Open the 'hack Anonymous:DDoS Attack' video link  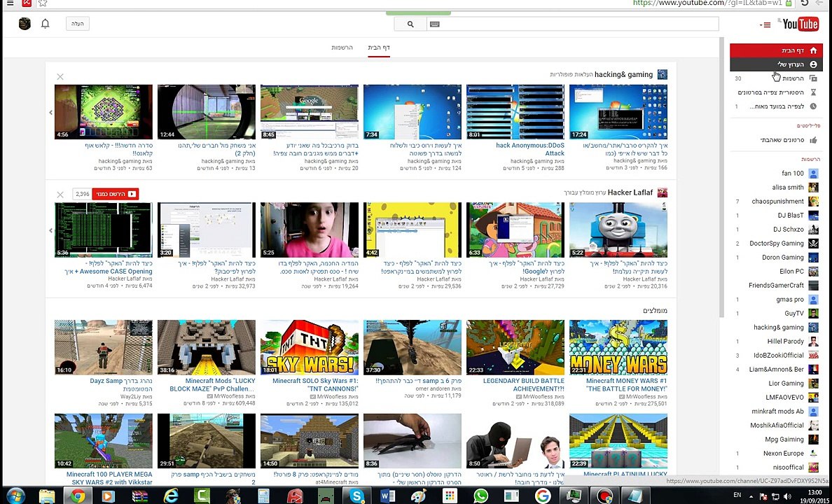coord(530,149)
